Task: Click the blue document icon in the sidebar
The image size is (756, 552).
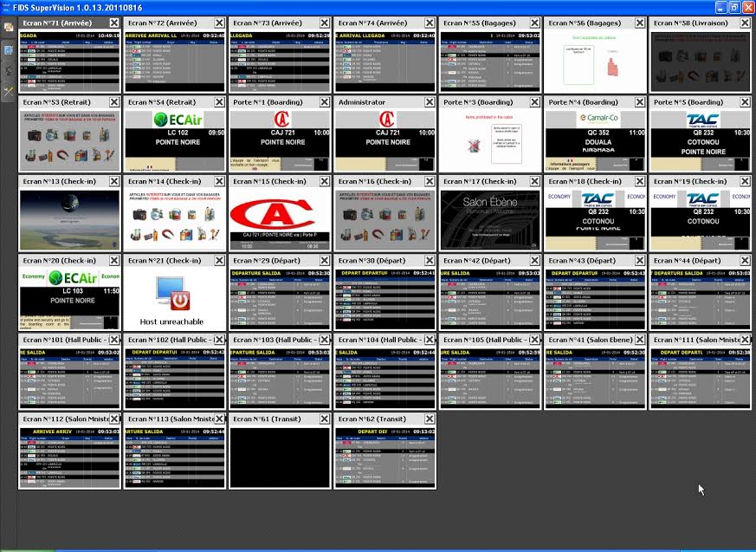Action: click(x=8, y=49)
